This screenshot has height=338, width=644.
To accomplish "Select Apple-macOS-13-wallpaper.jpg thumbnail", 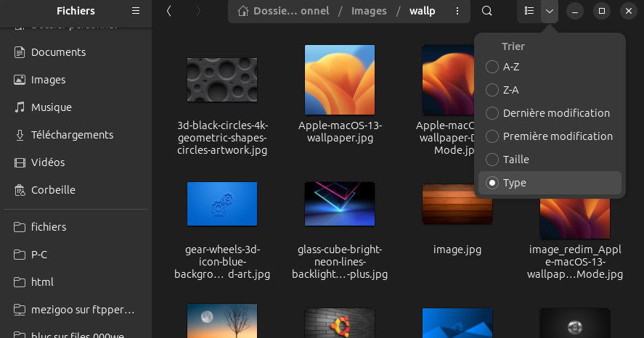I will click(x=340, y=80).
